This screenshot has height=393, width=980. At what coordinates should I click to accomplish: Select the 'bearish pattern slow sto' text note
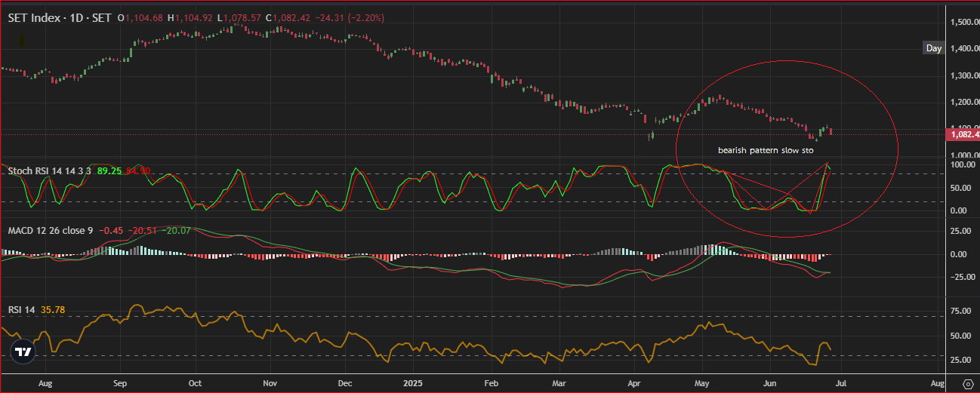pyautogui.click(x=766, y=150)
